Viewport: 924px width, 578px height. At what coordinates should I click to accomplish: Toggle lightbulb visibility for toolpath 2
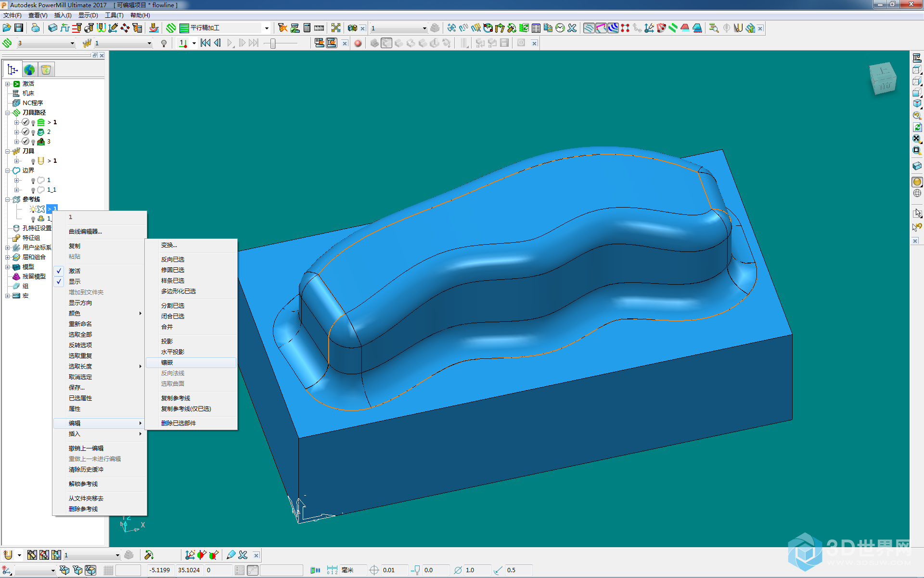coord(33,132)
